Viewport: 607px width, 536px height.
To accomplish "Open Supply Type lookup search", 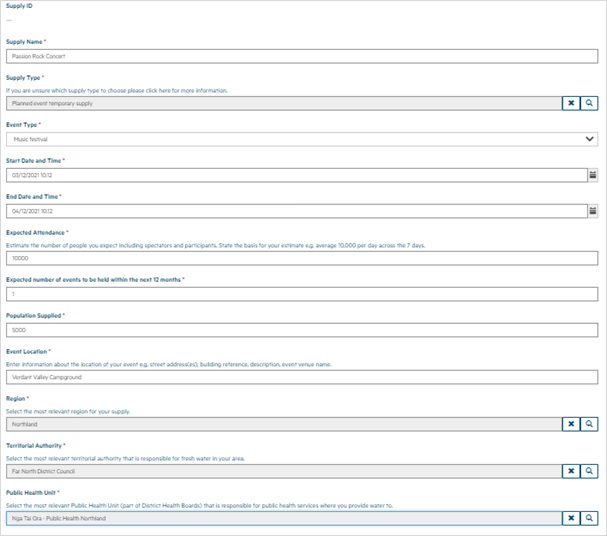I will tap(589, 103).
